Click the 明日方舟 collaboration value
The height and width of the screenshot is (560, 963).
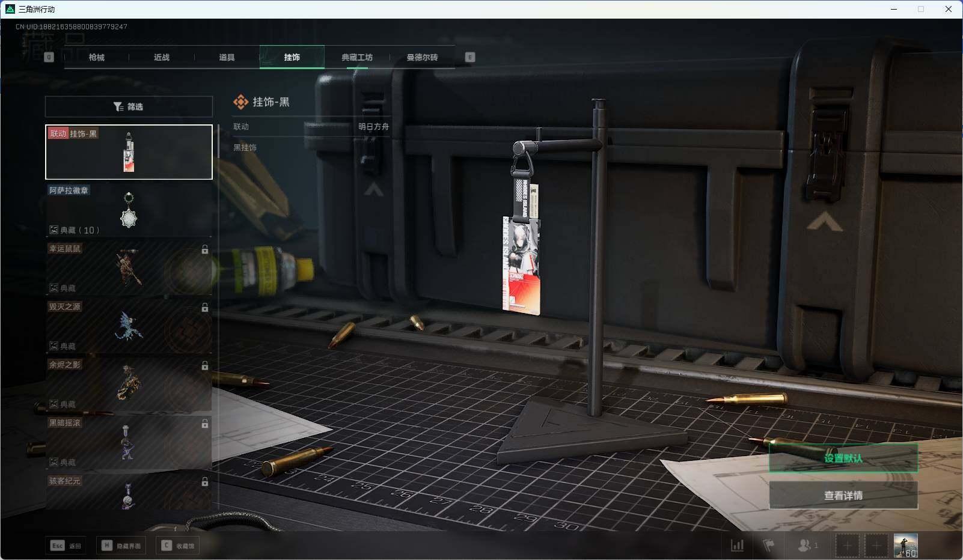(373, 127)
